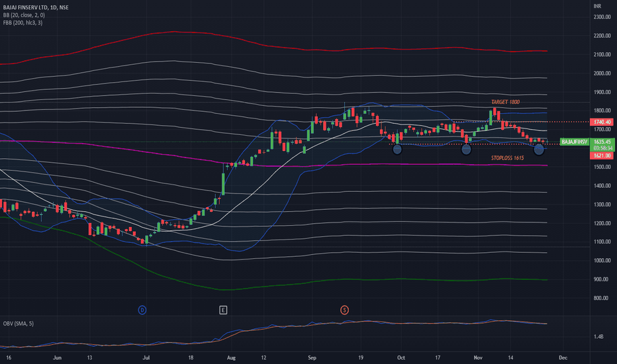
Task: Click the third support circle at latest candles
Action: [539, 150]
